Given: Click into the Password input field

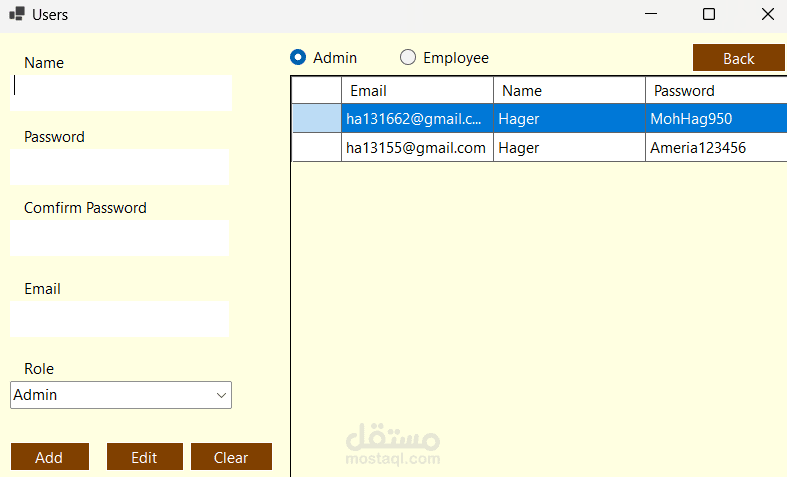Looking at the screenshot, I should click(x=119, y=167).
